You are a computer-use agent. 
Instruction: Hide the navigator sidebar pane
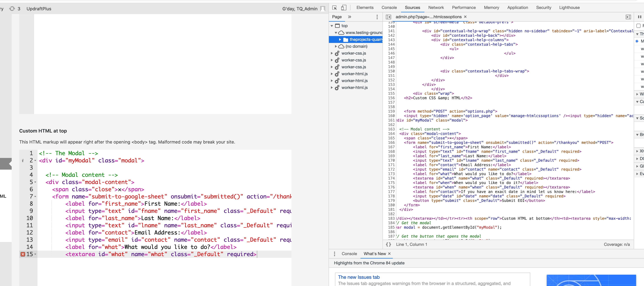pyautogui.click(x=388, y=17)
